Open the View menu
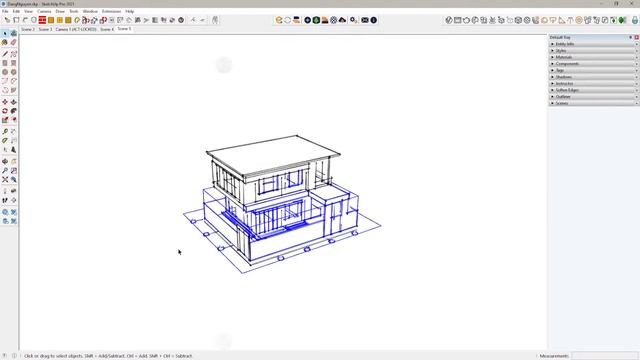The height and width of the screenshot is (360, 640). pos(28,11)
